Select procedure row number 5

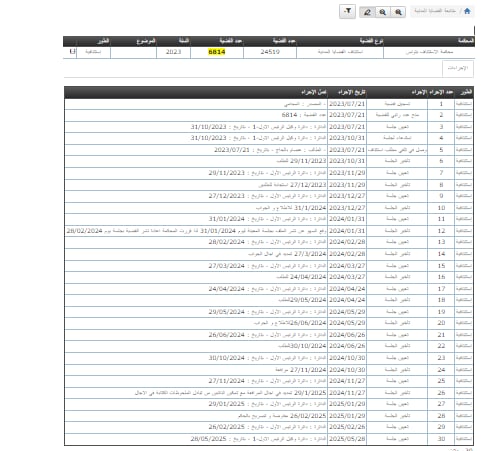(x=269, y=150)
